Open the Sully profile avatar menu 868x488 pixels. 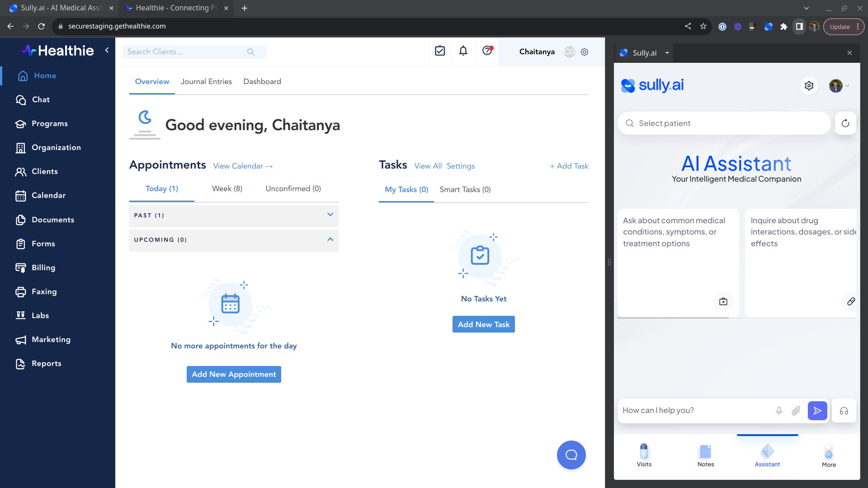pyautogui.click(x=839, y=85)
